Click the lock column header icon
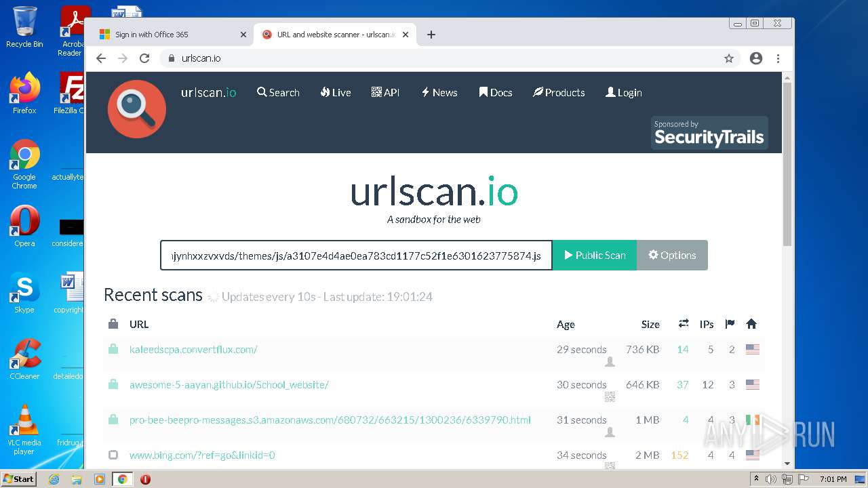Image resolution: width=868 pixels, height=488 pixels. click(113, 324)
